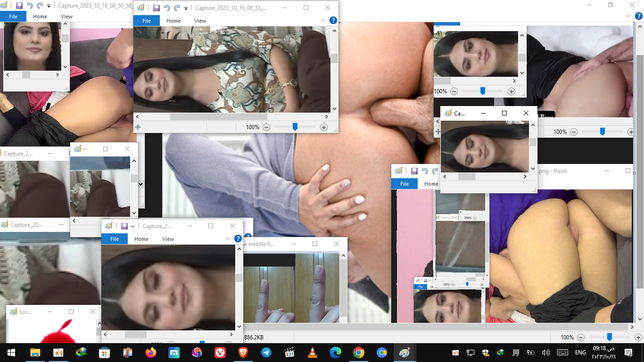Open Paint Help in the Capture_2023_10_16_08_53 window

(x=333, y=20)
